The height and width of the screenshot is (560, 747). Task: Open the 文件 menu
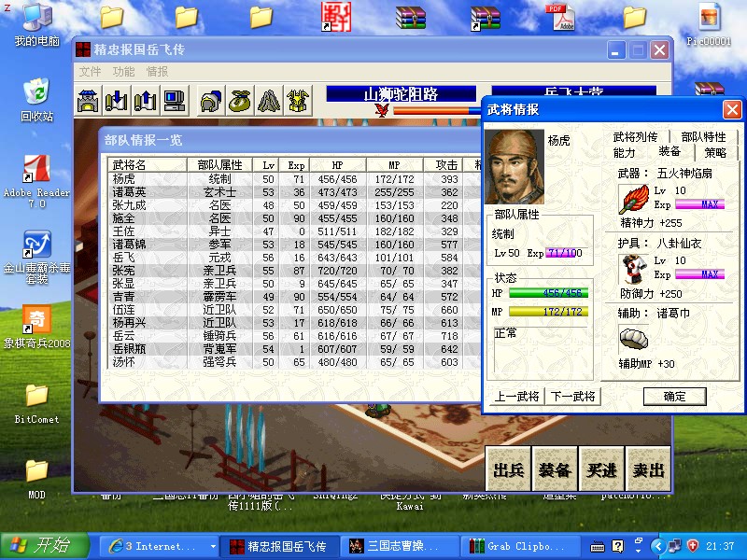pos(91,72)
